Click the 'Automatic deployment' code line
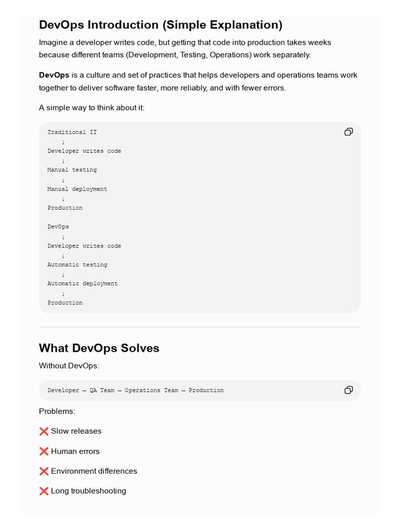This screenshot has width=399, height=532. tap(83, 283)
